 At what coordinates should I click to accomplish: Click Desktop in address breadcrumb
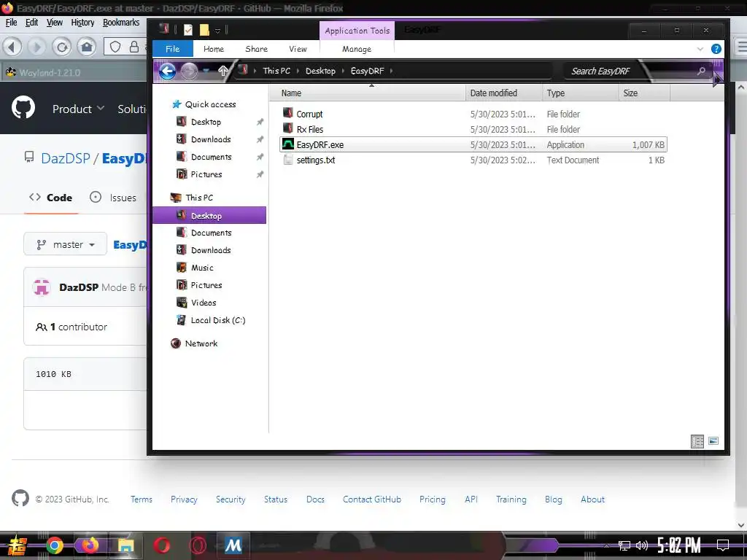(320, 71)
